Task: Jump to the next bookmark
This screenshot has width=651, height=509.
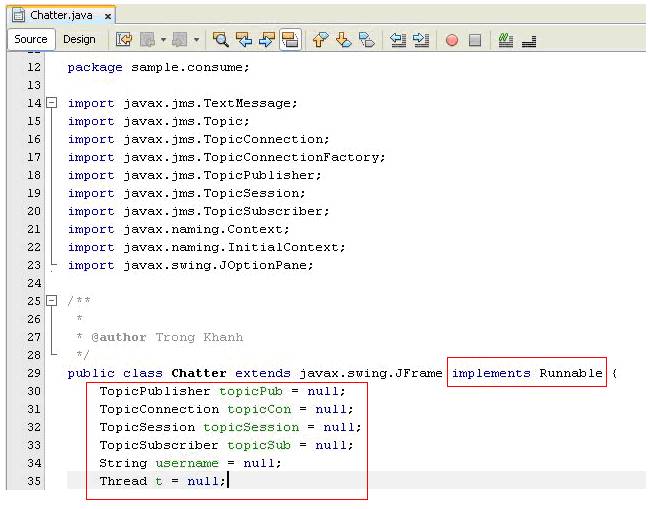Action: (343, 40)
